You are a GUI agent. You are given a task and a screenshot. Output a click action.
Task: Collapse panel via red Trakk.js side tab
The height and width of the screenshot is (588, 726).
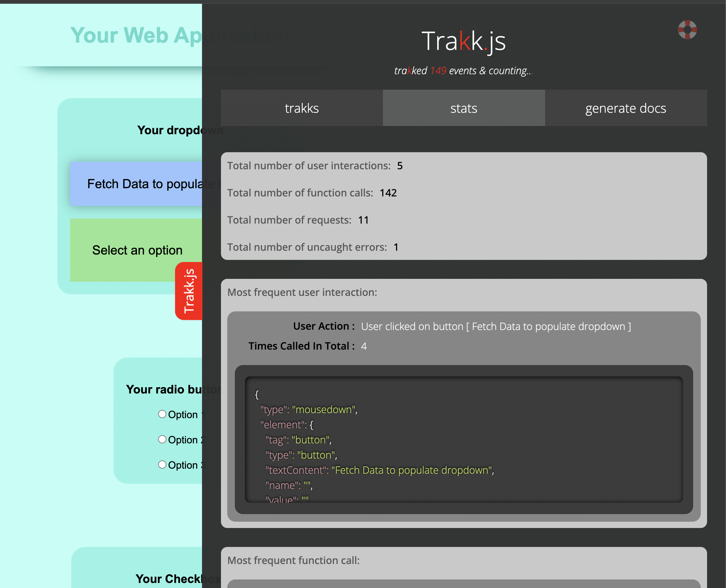click(x=189, y=291)
